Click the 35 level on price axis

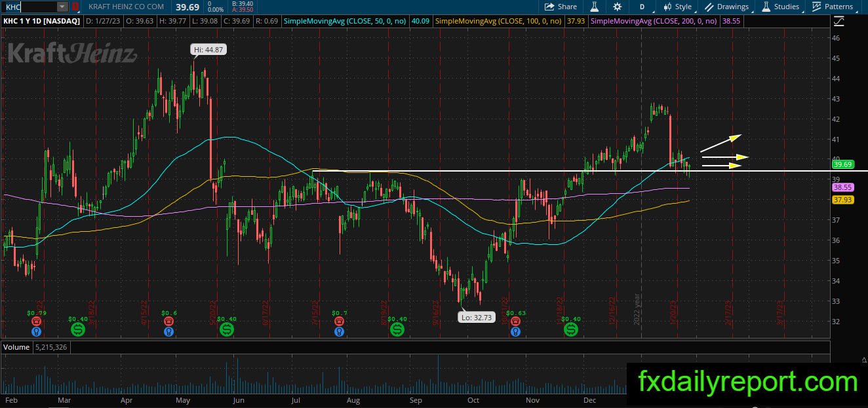coord(836,261)
